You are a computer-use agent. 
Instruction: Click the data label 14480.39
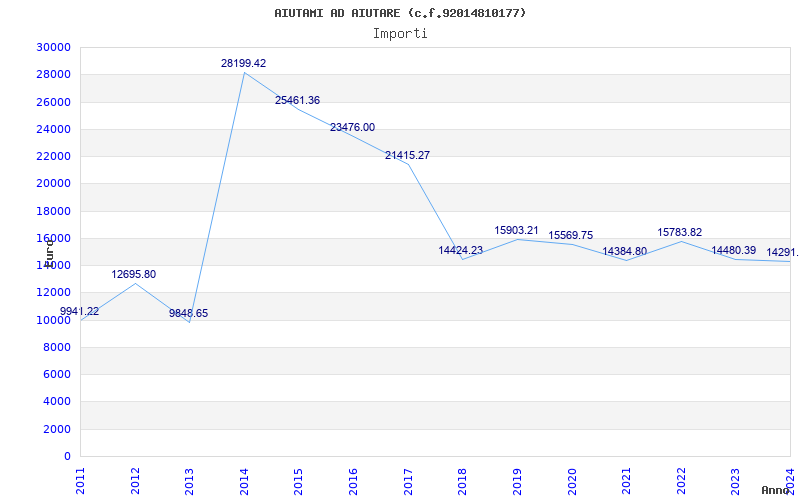[x=734, y=251]
